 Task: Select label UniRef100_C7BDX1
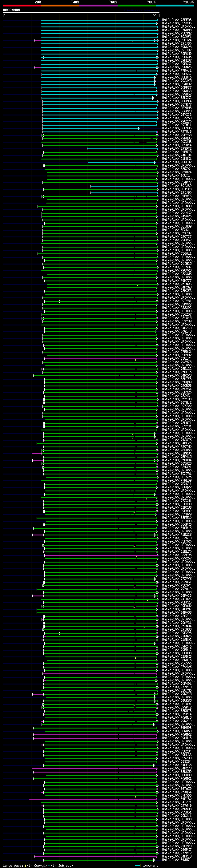(x=177, y=352)
